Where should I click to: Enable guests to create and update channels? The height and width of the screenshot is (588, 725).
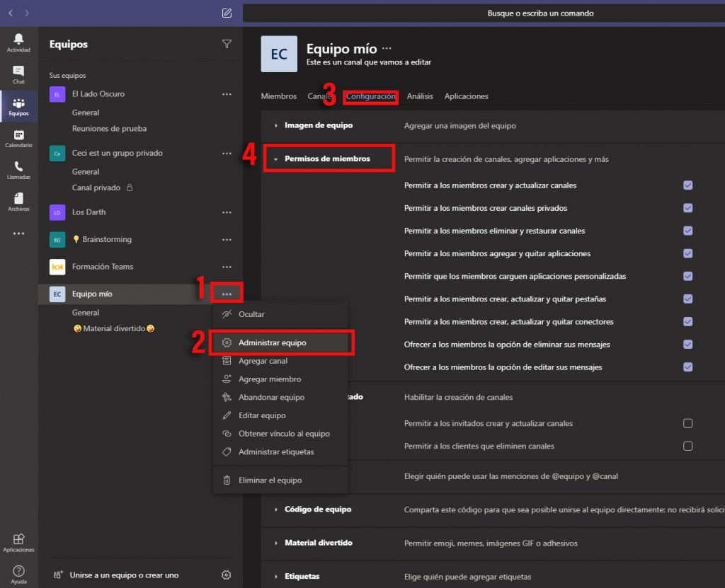[x=687, y=424]
